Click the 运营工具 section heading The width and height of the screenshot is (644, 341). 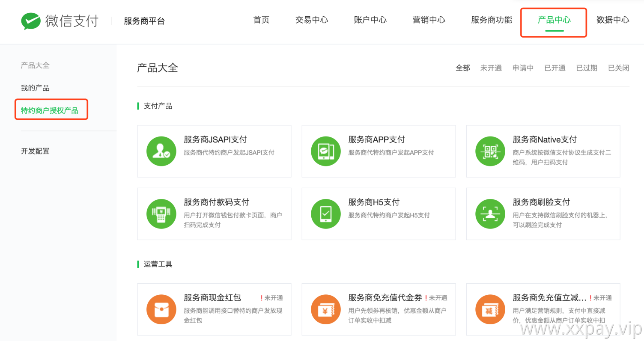pos(158,264)
